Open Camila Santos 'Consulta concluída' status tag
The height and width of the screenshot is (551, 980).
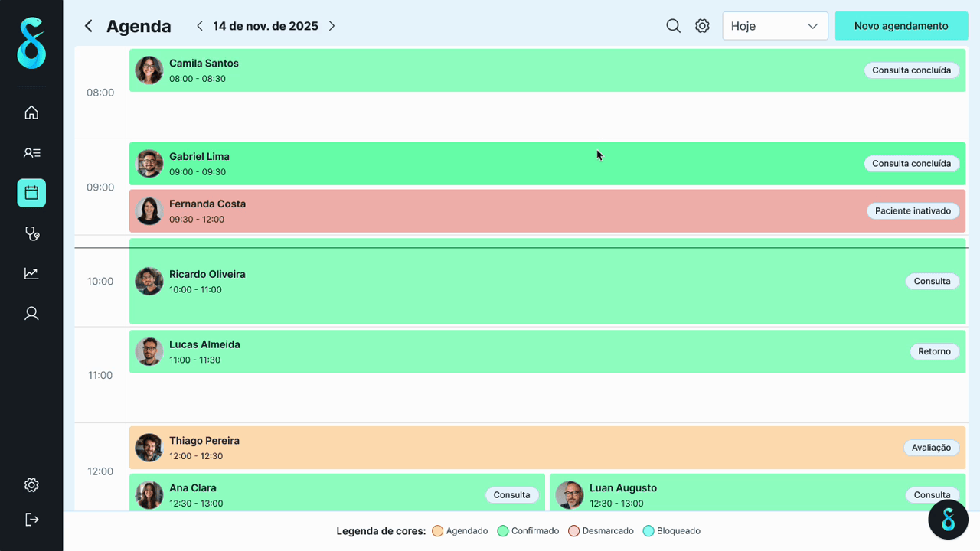(x=912, y=70)
